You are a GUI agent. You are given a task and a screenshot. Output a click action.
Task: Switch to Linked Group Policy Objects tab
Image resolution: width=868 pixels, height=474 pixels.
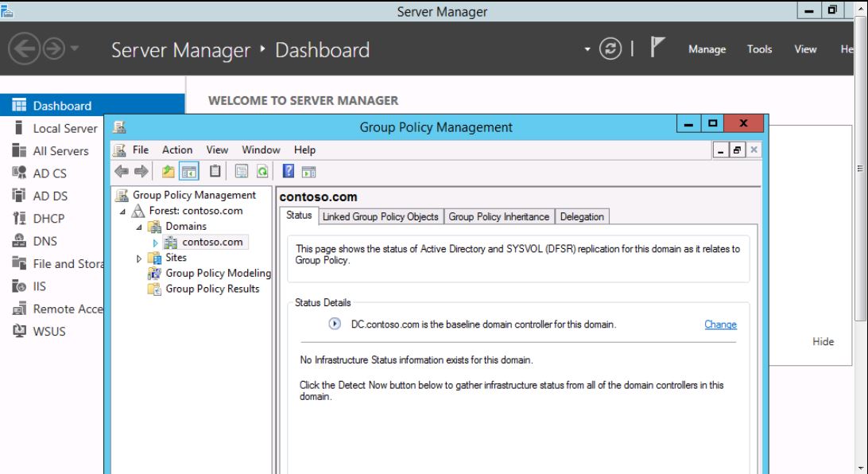tap(380, 216)
